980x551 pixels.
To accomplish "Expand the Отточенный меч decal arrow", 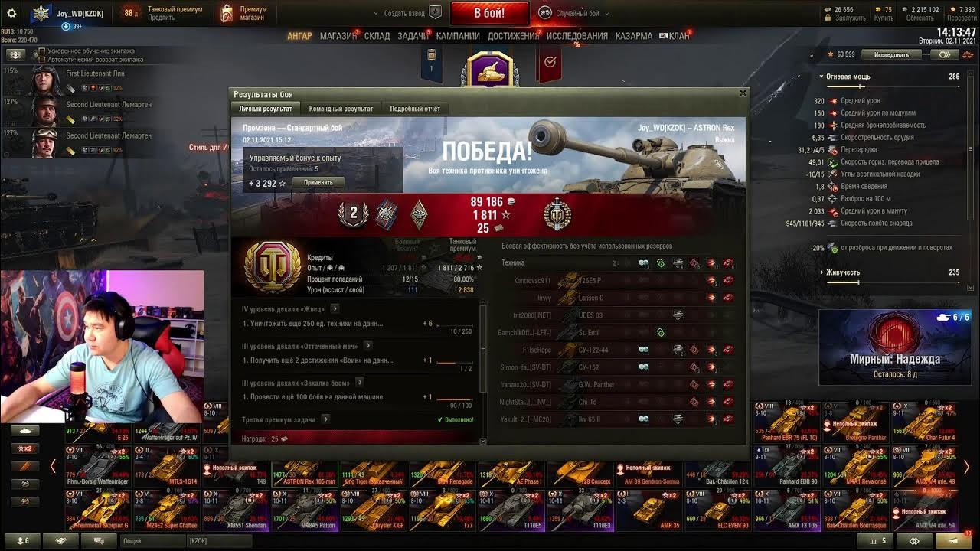I will click(x=367, y=346).
